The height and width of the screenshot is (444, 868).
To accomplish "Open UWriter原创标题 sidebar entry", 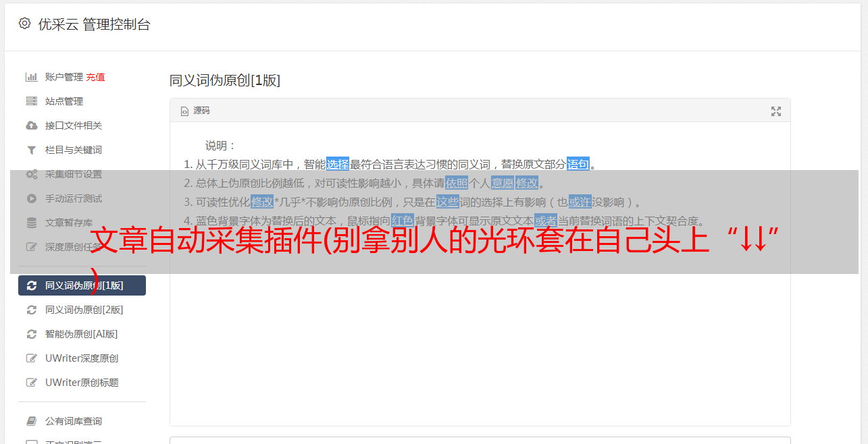I will coord(82,383).
